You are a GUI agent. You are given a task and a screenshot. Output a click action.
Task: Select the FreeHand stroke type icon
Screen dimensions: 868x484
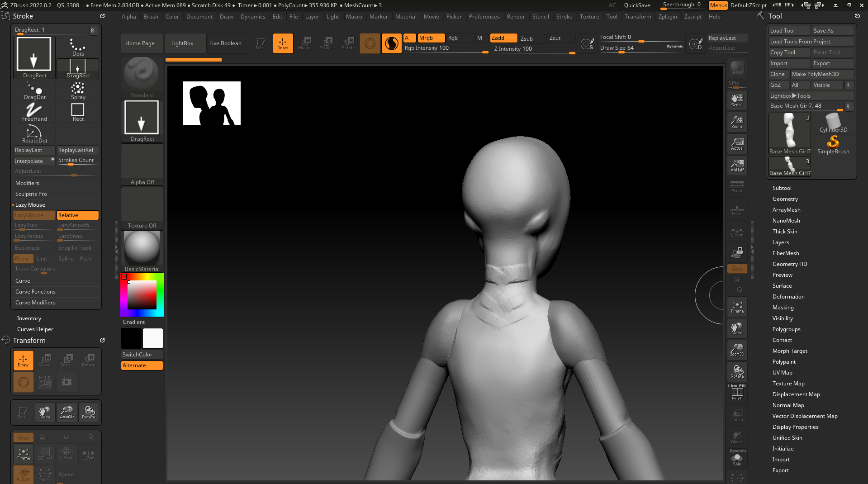tap(34, 111)
